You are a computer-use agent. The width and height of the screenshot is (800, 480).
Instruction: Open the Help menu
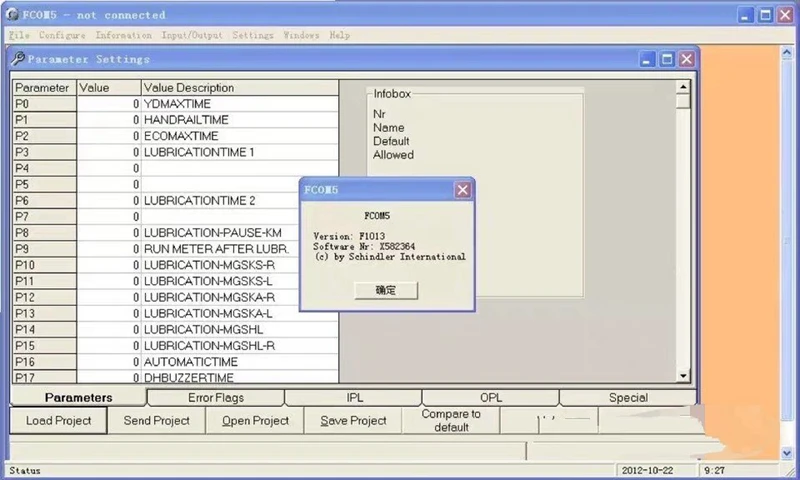click(x=340, y=35)
